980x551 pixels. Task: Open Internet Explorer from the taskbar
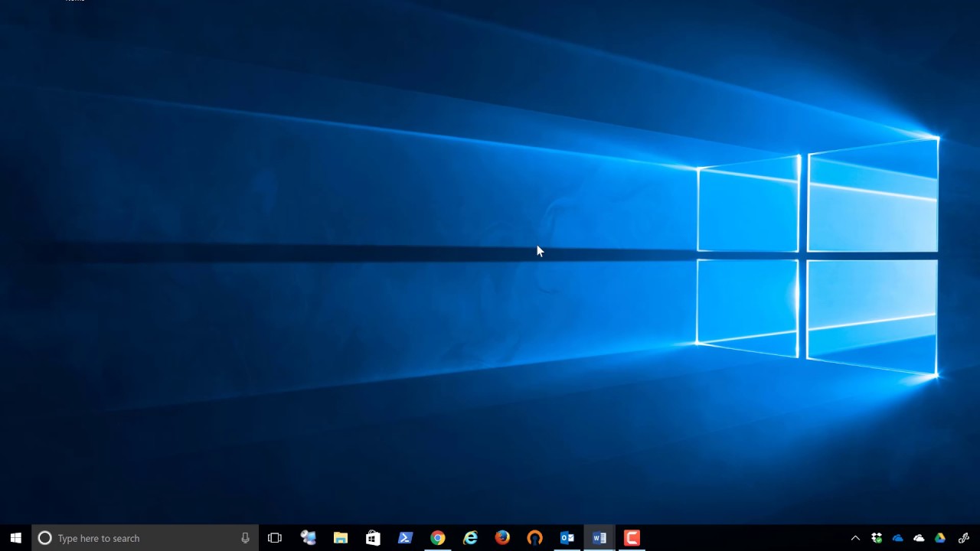click(470, 538)
